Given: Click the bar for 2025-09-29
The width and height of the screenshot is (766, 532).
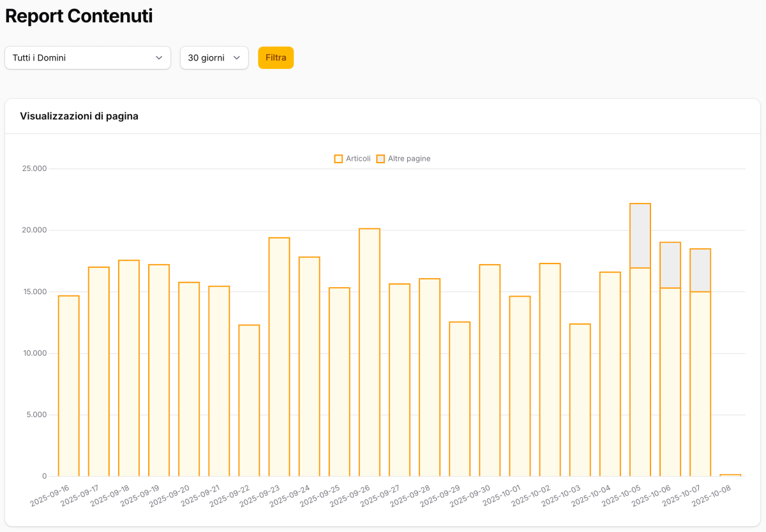Looking at the screenshot, I should point(460,399).
